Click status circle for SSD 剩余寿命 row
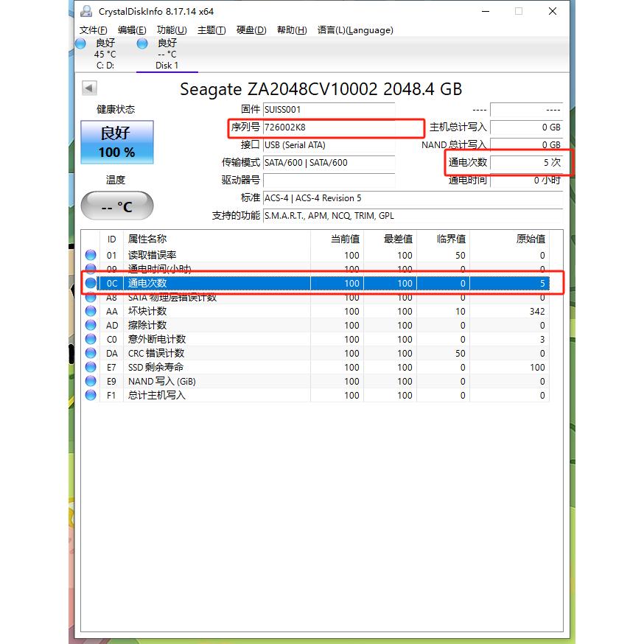Viewport: 644px width, 644px height. click(91, 367)
